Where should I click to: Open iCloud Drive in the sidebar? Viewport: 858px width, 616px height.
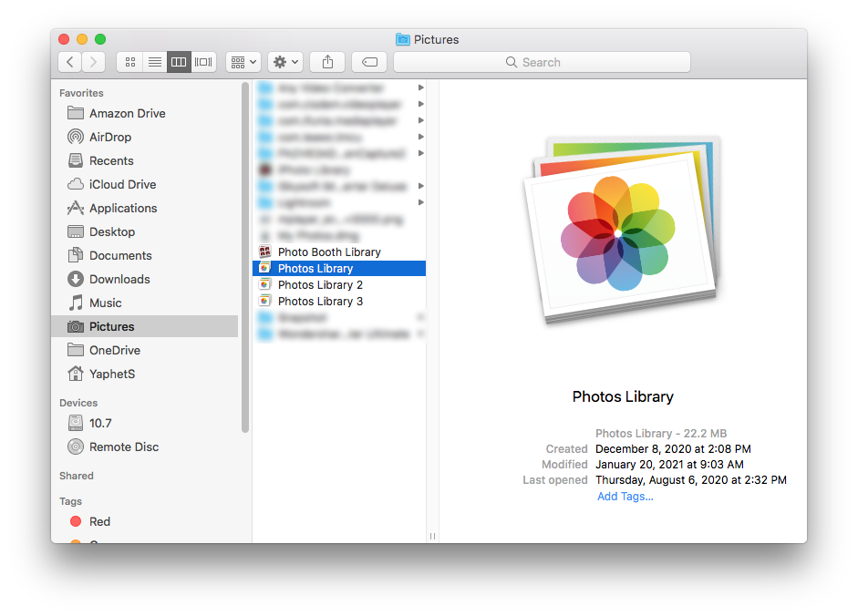[145, 184]
